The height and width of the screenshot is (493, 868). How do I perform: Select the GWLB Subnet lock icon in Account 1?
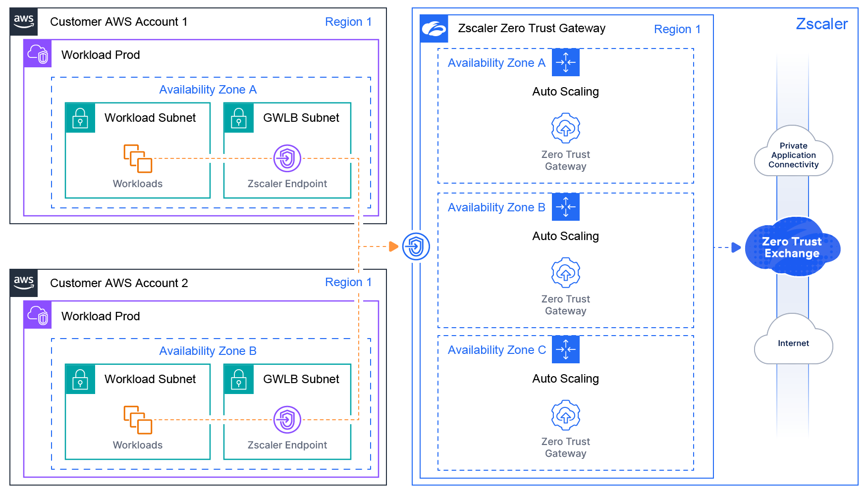click(x=239, y=118)
